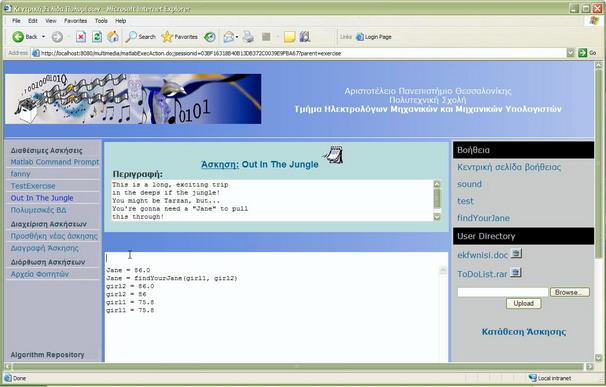Open Matlab Command Prompt exercise link
The image size is (606, 387).
pos(55,162)
